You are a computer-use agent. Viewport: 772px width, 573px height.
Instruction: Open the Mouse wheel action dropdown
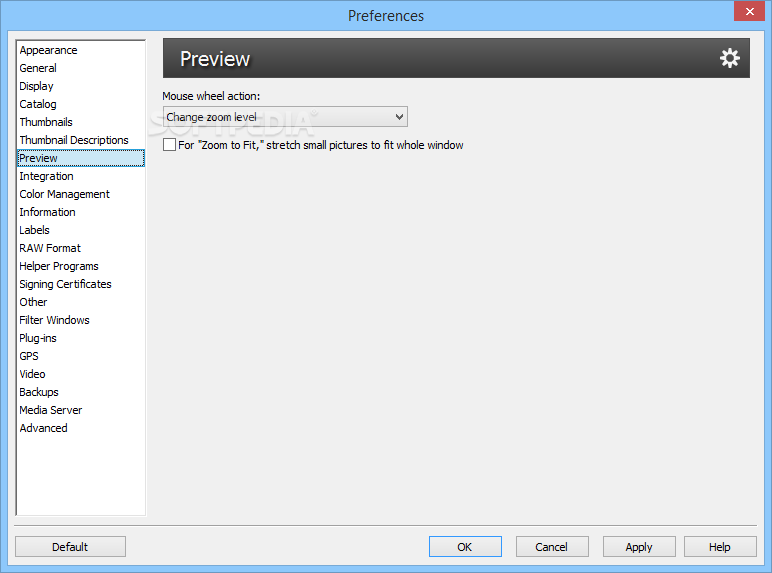click(x=285, y=117)
